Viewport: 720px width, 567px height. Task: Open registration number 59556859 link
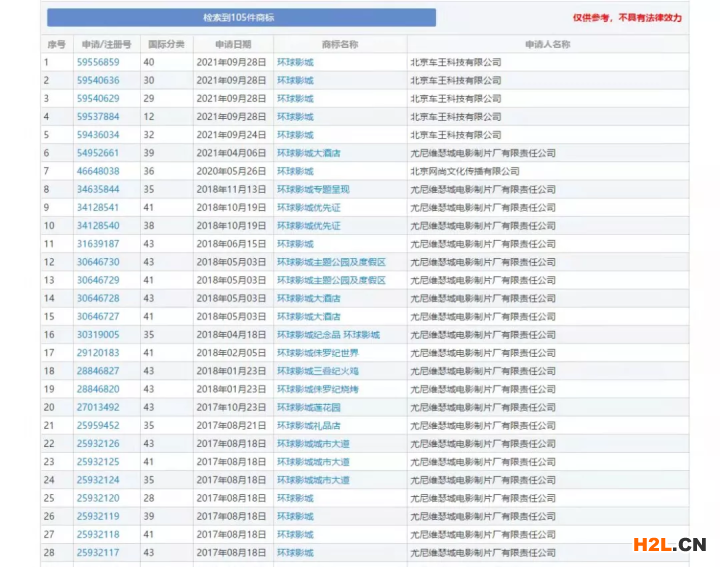click(98, 62)
